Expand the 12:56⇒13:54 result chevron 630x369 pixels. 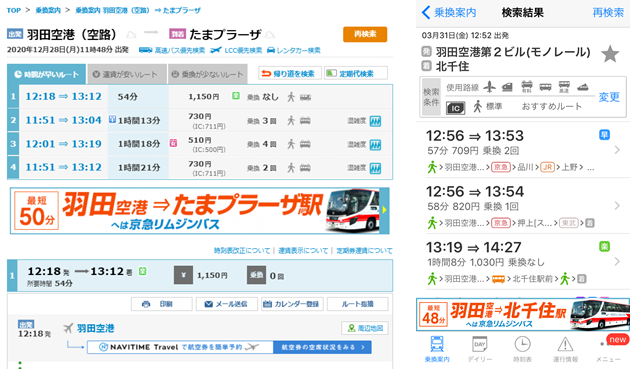tap(617, 206)
